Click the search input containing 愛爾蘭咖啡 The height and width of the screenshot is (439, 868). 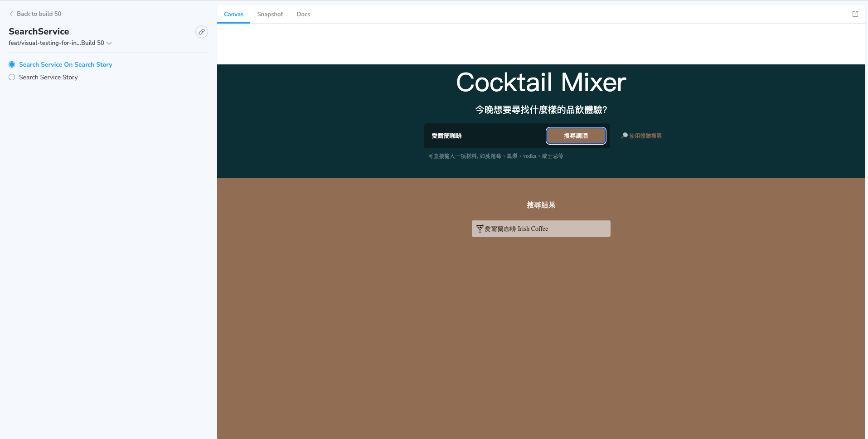[486, 136]
